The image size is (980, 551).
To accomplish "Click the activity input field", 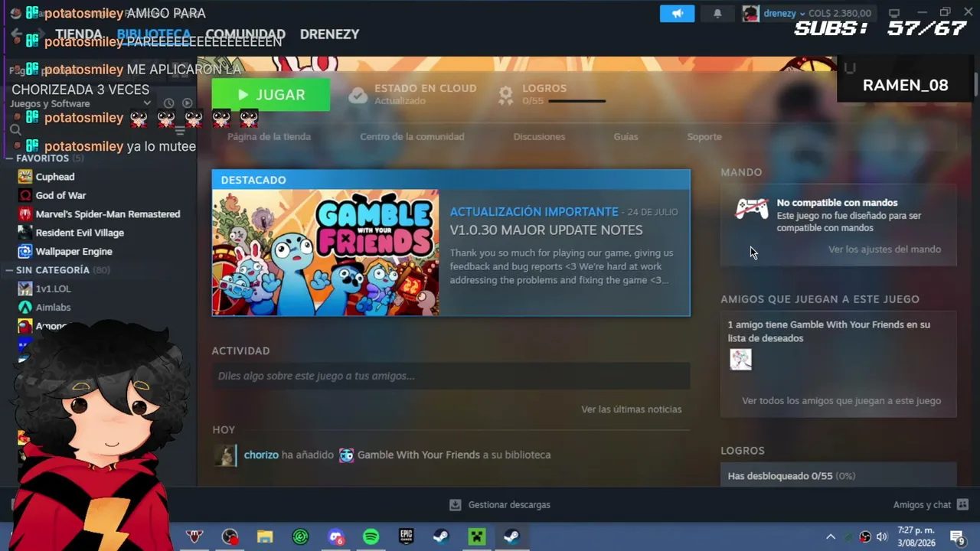I will pyautogui.click(x=451, y=376).
